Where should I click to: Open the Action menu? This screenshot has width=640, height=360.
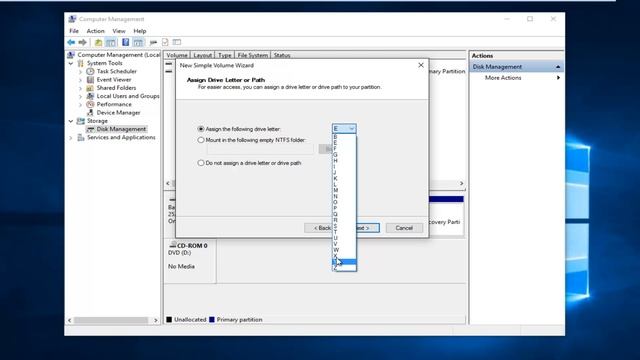96,31
